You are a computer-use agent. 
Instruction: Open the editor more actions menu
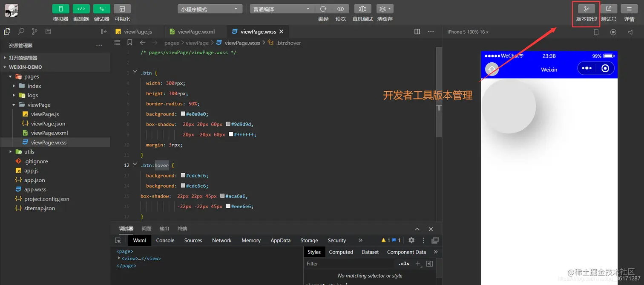pos(431,32)
